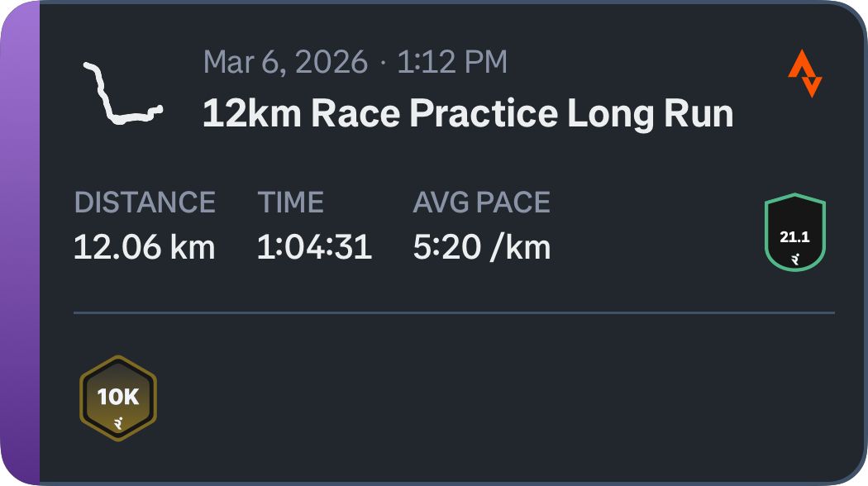The image size is (868, 486).
Task: Open the 12km Race Practice Long Run title
Action: (x=467, y=113)
